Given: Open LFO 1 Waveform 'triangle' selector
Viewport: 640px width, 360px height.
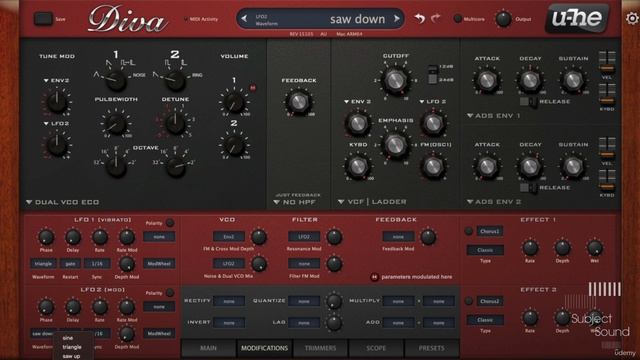Looking at the screenshot, I should [43, 264].
